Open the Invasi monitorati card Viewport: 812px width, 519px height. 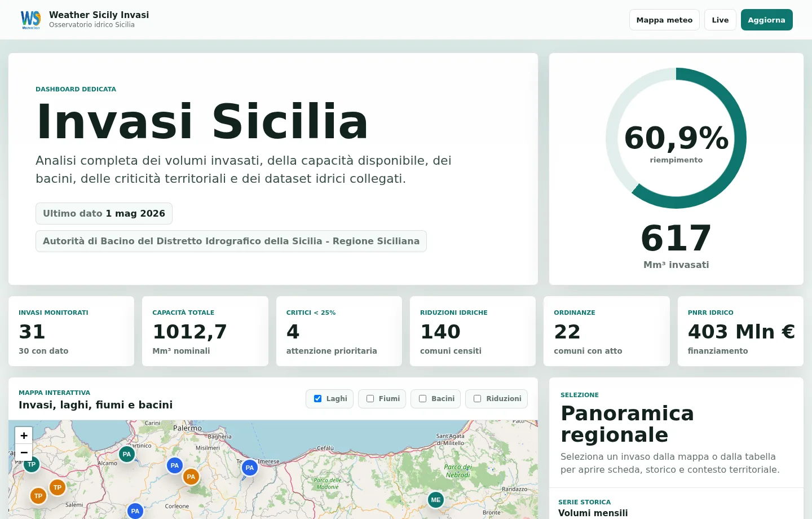72,331
